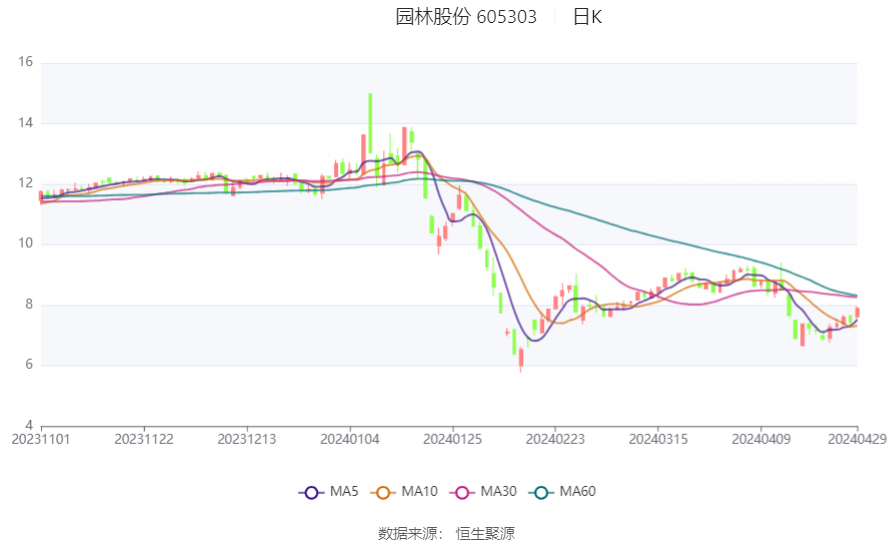Click the last red candlestick at 20240429
The width and height of the screenshot is (893, 542).
click(857, 313)
